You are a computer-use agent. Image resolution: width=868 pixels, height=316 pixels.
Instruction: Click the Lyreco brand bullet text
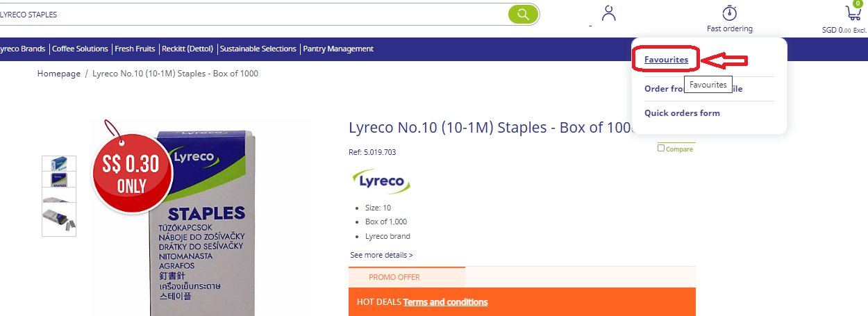tap(387, 236)
